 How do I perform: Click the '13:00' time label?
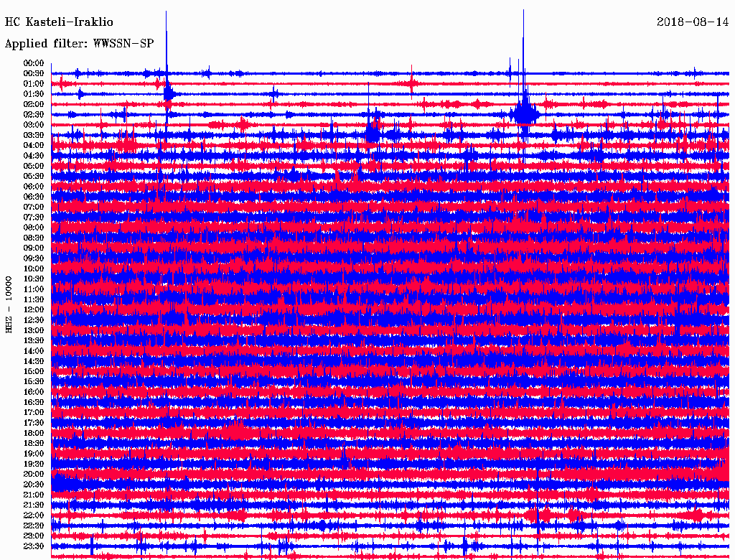(x=34, y=330)
